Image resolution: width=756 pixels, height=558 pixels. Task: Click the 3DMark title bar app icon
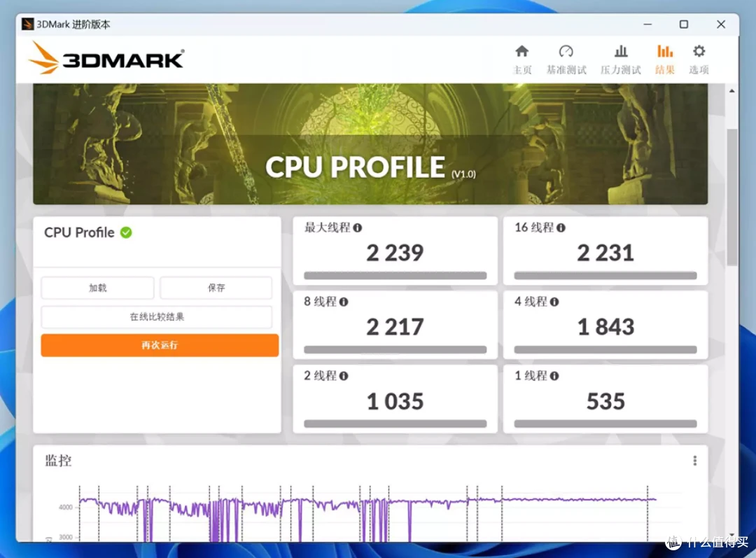[27, 24]
